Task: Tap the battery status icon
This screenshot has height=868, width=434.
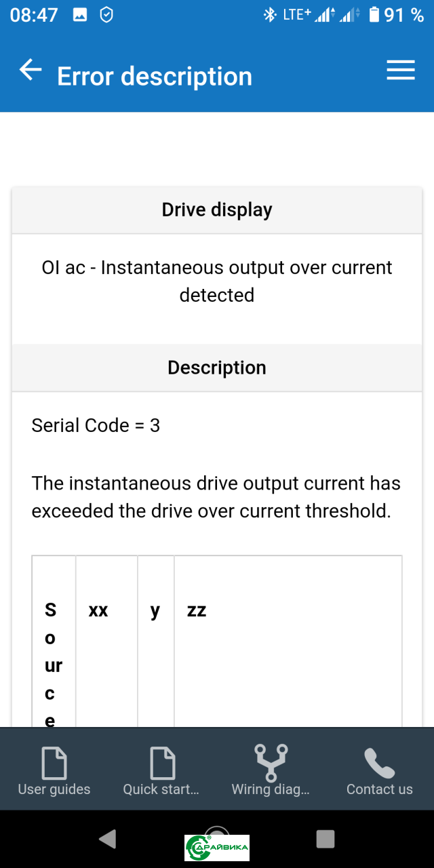Action: [374, 14]
